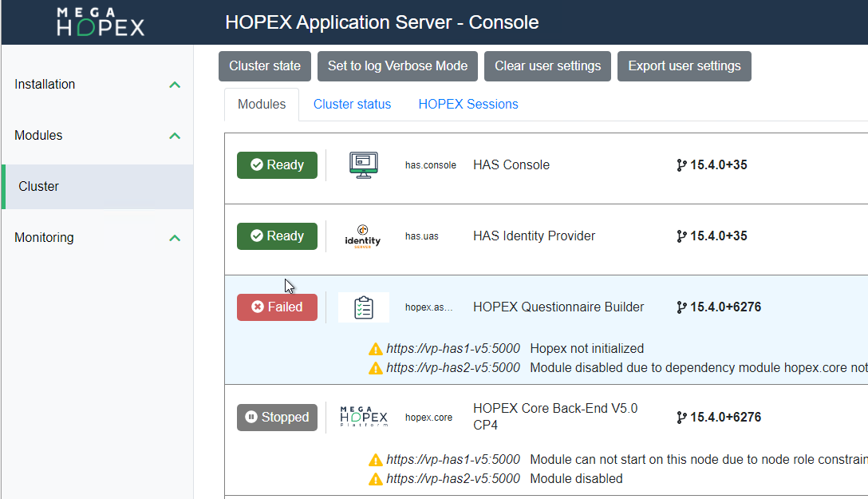Click the HAS Console monitor icon
The height and width of the screenshot is (499, 868).
[363, 165]
